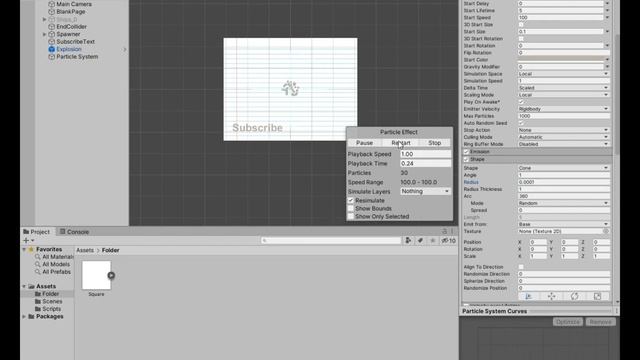Open the Emit from dropdown
This screenshot has width=640, height=360.
564,224
